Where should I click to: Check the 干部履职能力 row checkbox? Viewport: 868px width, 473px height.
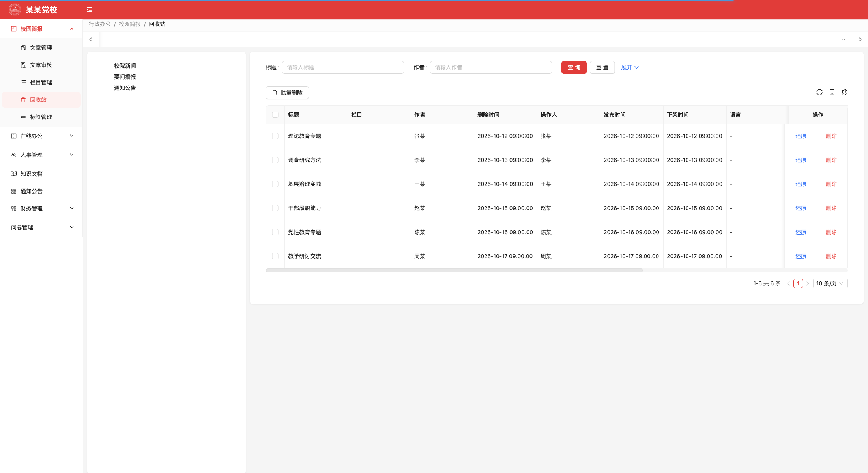(275, 208)
